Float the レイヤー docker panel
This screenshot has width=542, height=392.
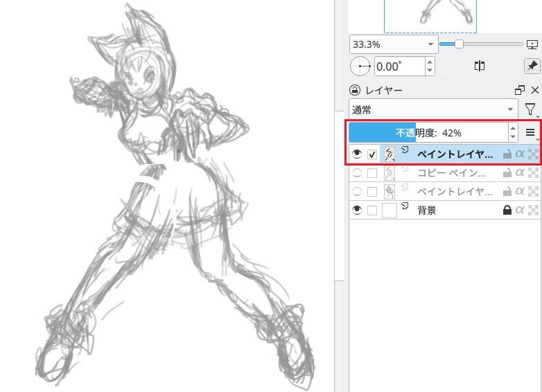click(x=520, y=90)
